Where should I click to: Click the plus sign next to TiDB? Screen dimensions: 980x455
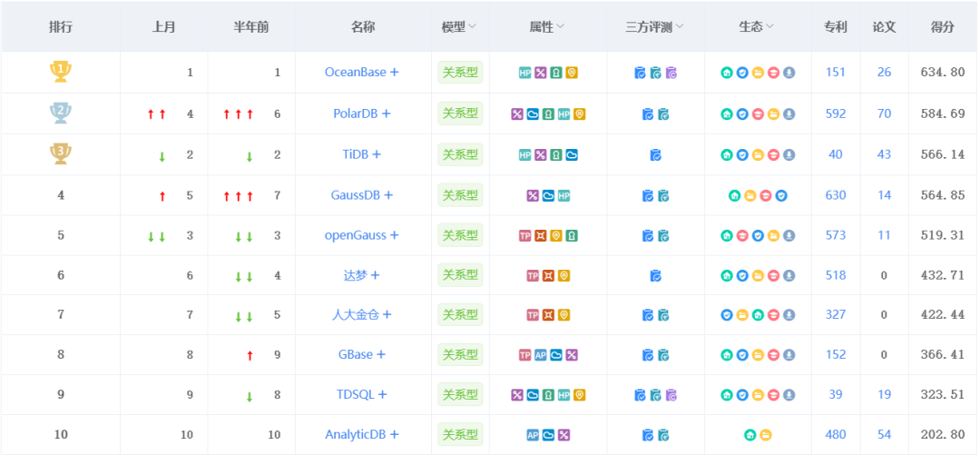coord(377,154)
